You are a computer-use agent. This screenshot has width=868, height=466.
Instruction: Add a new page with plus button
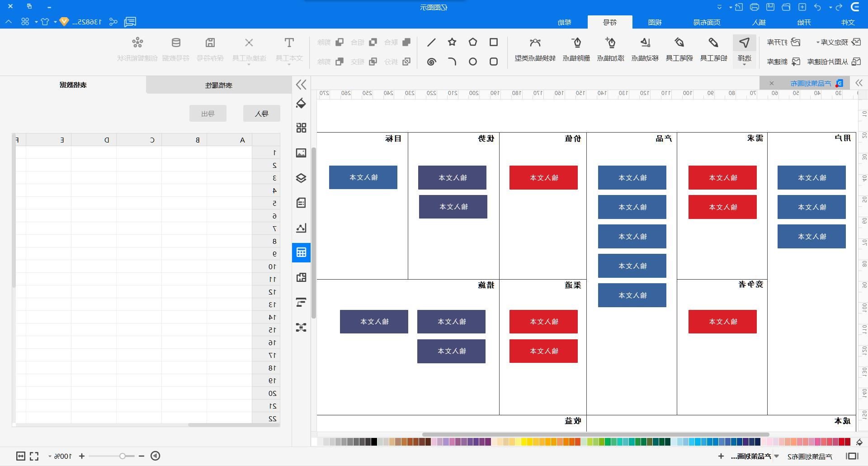[x=721, y=456]
